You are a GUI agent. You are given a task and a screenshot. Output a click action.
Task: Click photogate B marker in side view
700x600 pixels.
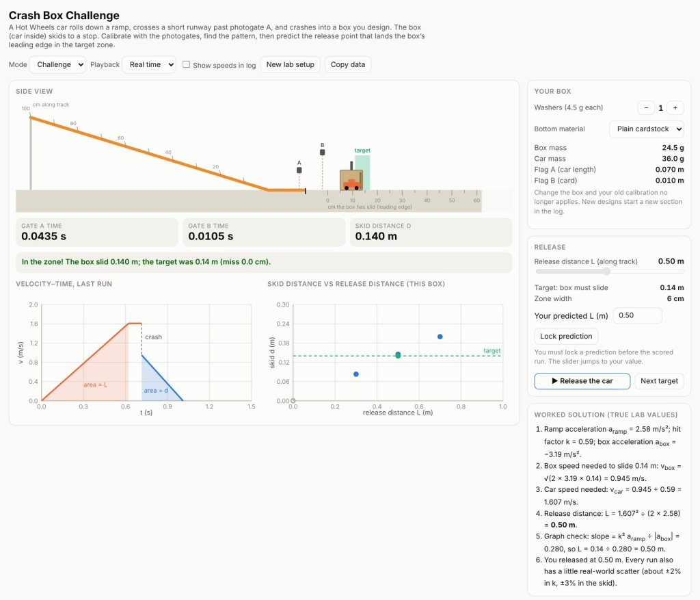(323, 153)
